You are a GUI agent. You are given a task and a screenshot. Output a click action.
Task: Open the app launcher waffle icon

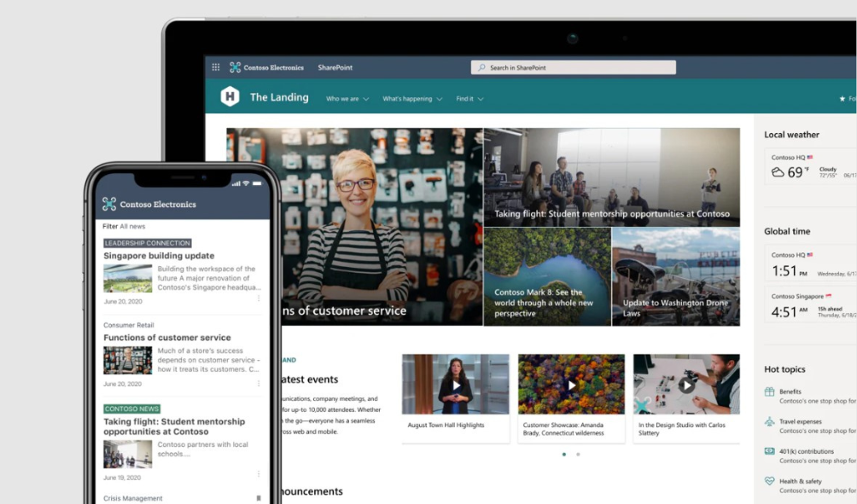216,67
